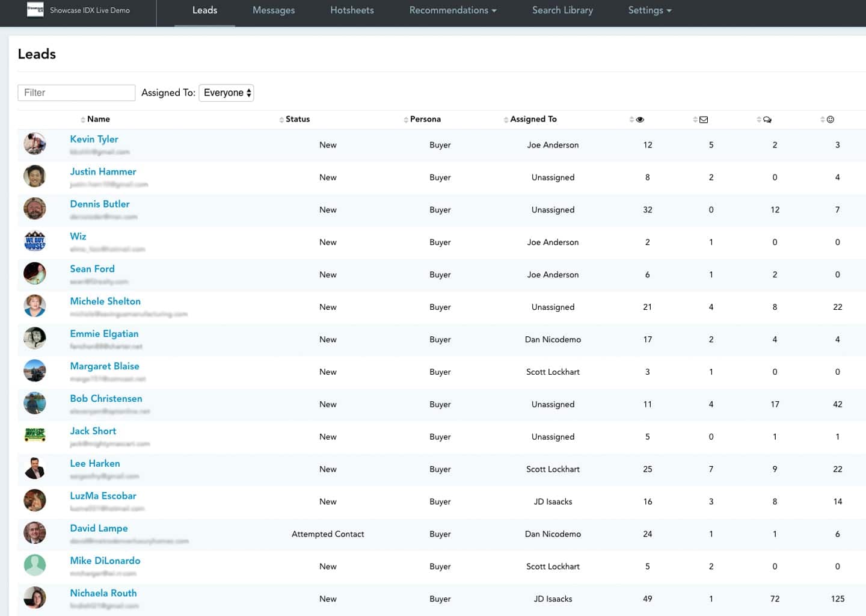Sort leads using the eye views column icon
866x616 pixels.
click(640, 119)
